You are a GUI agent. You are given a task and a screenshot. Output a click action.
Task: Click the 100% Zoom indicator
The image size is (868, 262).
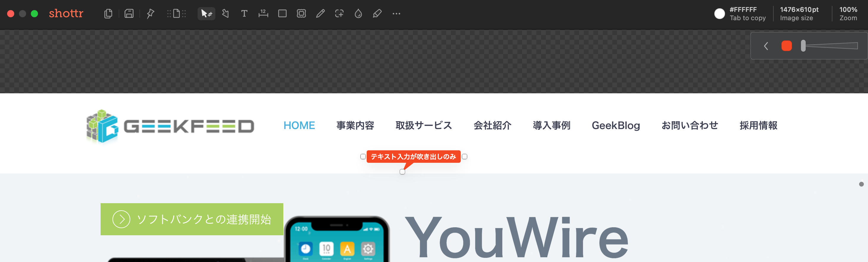coord(848,13)
